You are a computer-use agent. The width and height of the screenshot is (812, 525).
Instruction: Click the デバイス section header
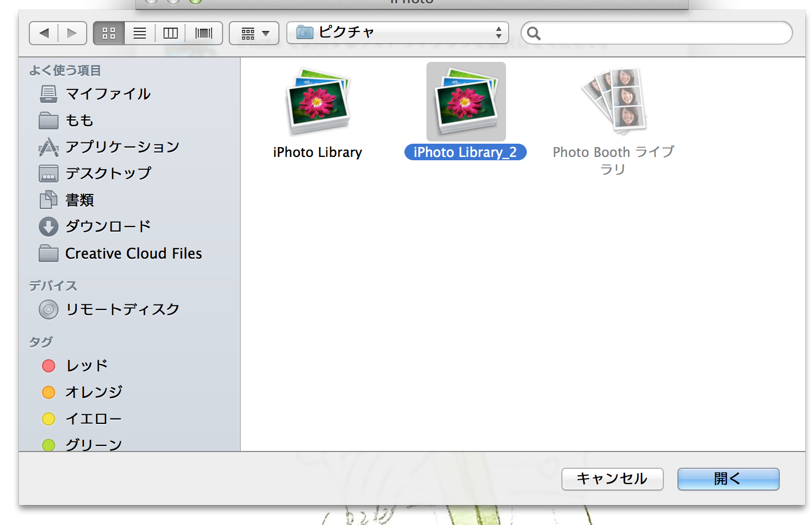pos(53,286)
